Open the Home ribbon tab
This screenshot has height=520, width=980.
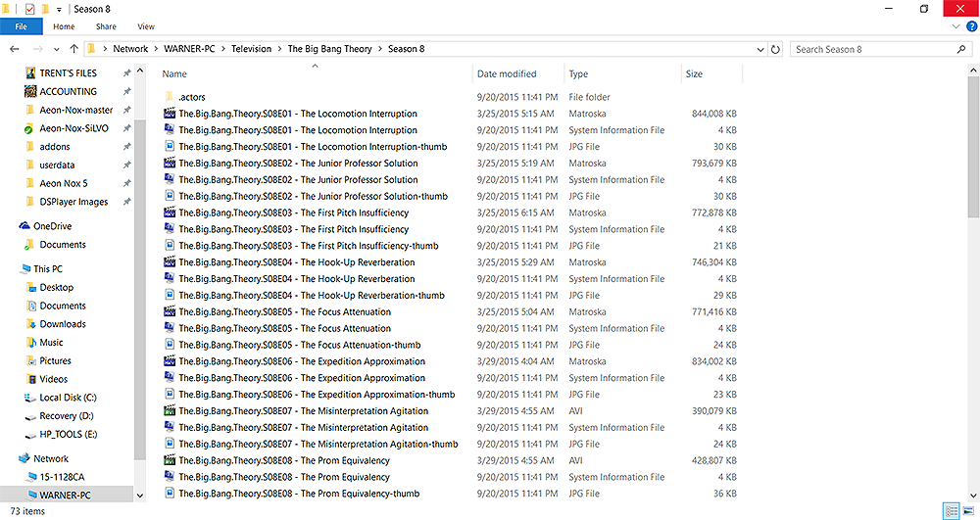click(x=64, y=26)
